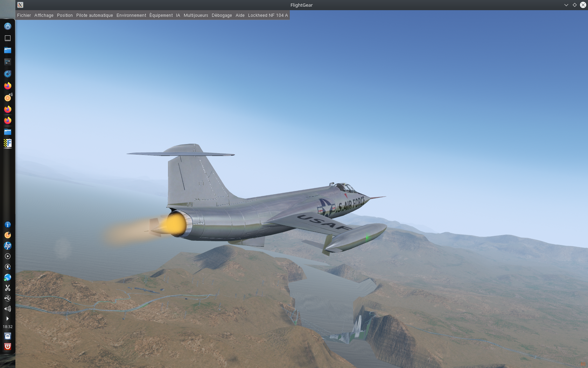Click the blue info tray icon

pyautogui.click(x=8, y=225)
